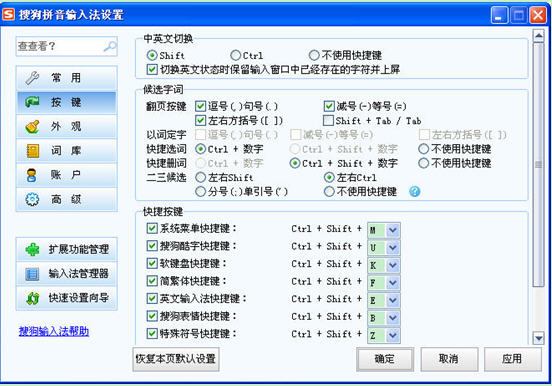Uncheck 左右方括号 page-turn checkbox
The image size is (552, 386).
pyautogui.click(x=200, y=120)
